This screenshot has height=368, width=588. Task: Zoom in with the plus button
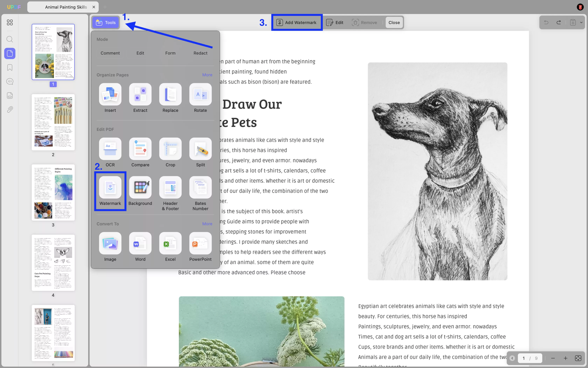[566, 358]
